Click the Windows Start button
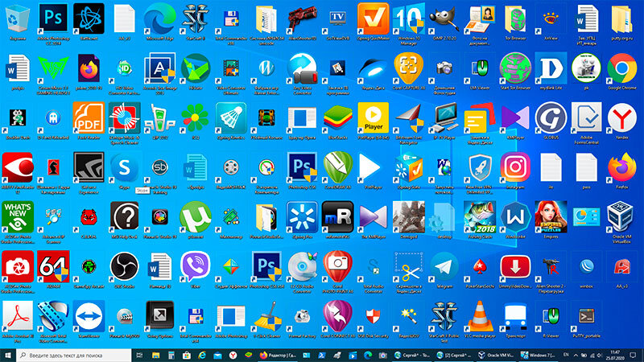Screen dimensions: 644x362 [8, 355]
